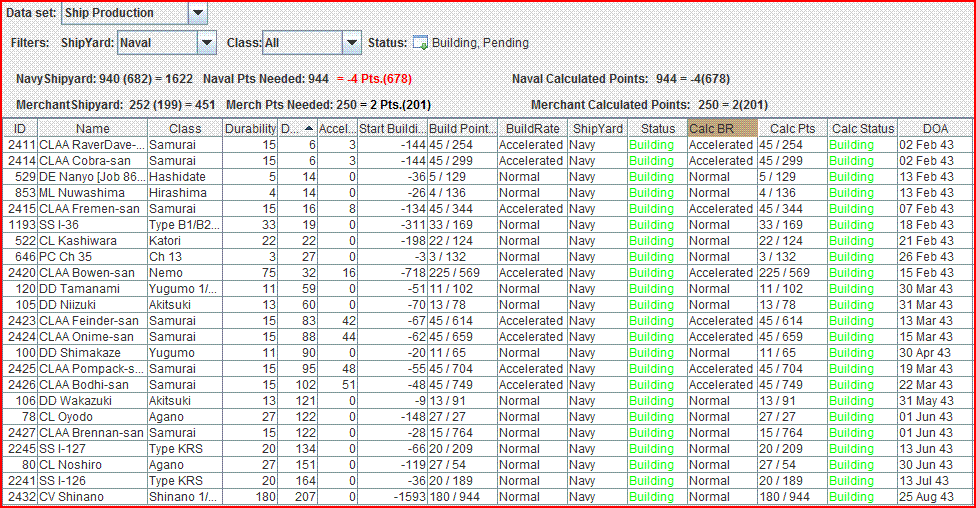Sort by the Start Buildi... column header
976x508 pixels.
pos(392,129)
